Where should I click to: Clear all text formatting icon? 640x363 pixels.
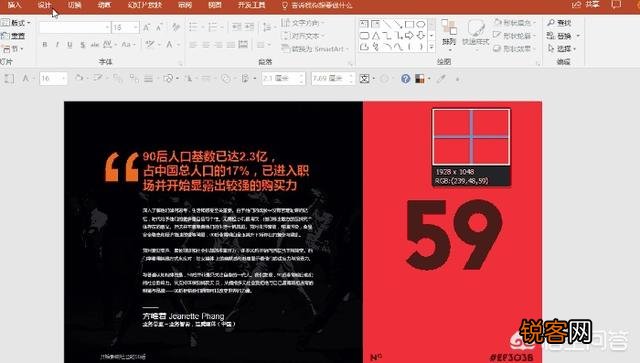point(176,27)
